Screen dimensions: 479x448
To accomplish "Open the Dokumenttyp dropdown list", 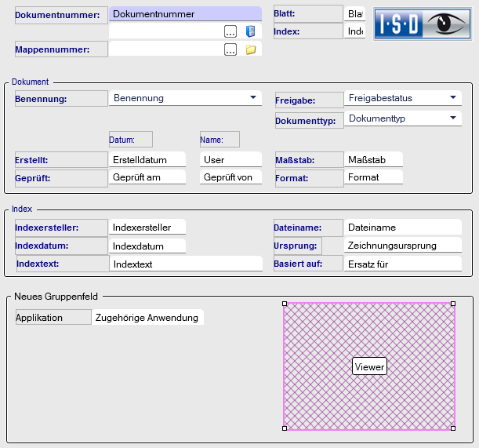I will pos(453,118).
